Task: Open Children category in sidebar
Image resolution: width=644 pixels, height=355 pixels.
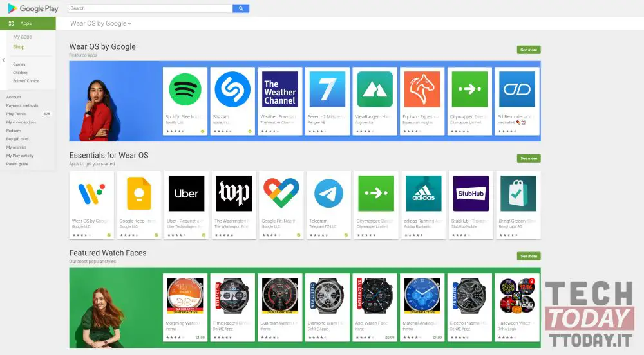Action: click(x=20, y=73)
